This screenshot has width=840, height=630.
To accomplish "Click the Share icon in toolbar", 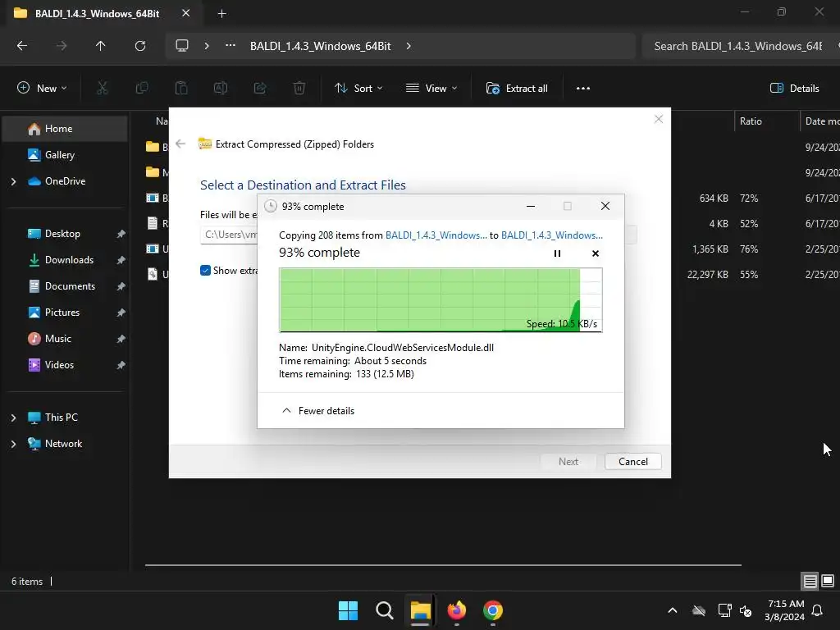I will coord(260,89).
